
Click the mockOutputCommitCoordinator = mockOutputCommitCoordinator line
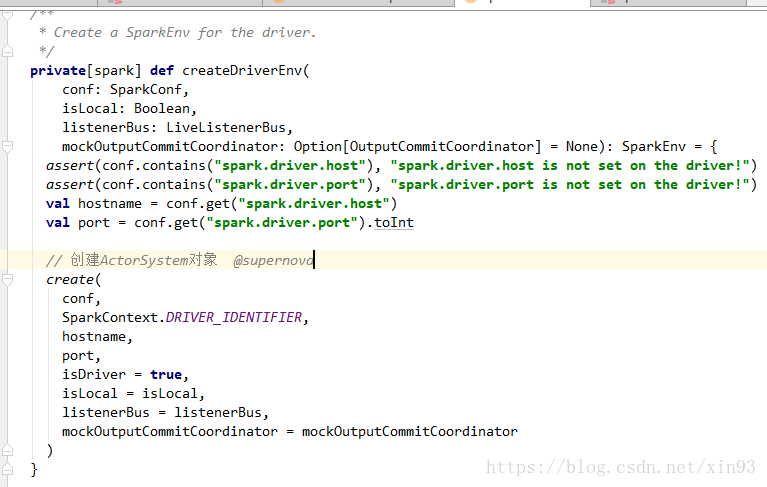(x=290, y=432)
